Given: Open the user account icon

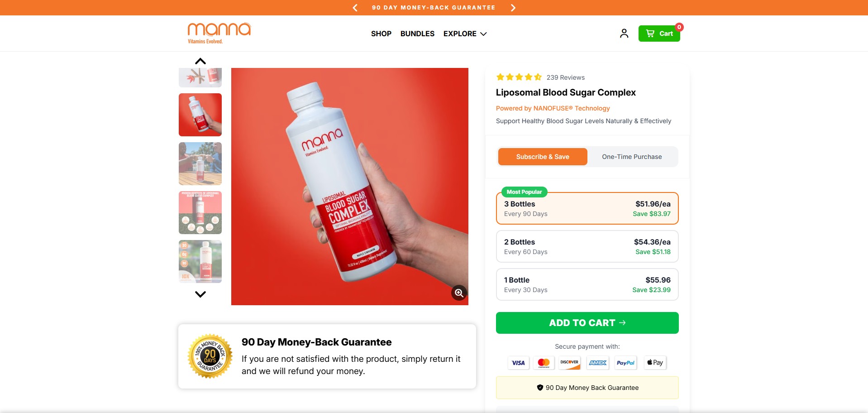Looking at the screenshot, I should pos(624,34).
